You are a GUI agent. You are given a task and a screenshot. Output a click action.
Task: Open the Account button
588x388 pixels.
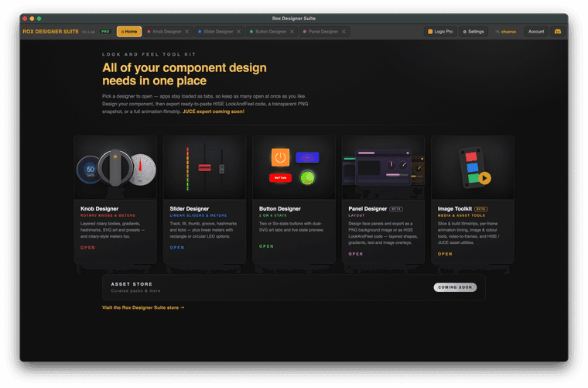click(x=536, y=32)
